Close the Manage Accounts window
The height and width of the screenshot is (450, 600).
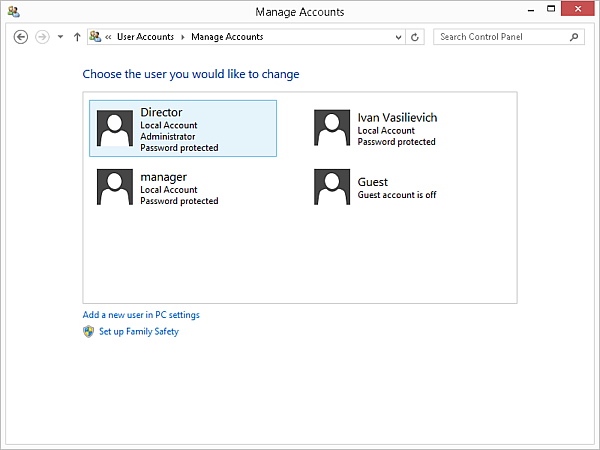coord(578,8)
